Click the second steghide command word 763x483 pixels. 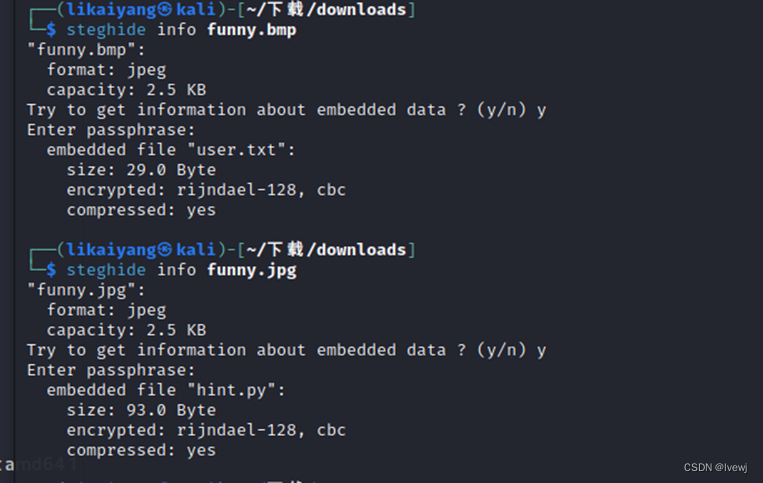(106, 270)
